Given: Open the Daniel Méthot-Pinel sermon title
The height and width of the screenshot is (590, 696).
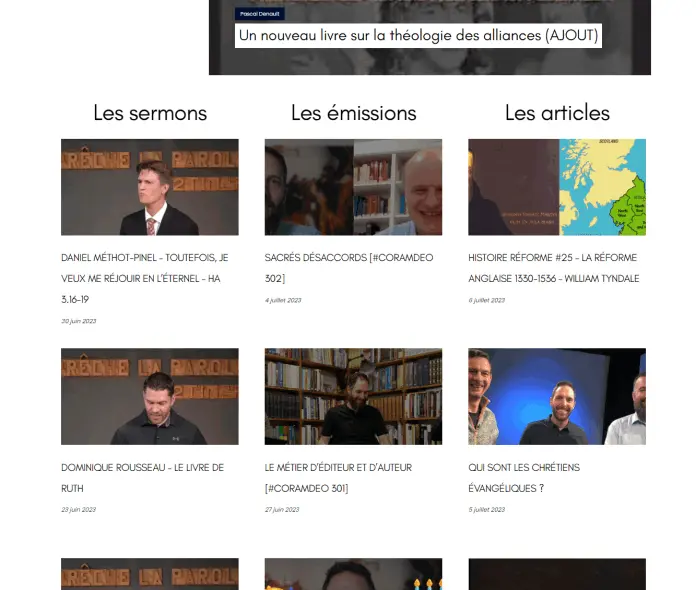Looking at the screenshot, I should pyautogui.click(x=145, y=278).
